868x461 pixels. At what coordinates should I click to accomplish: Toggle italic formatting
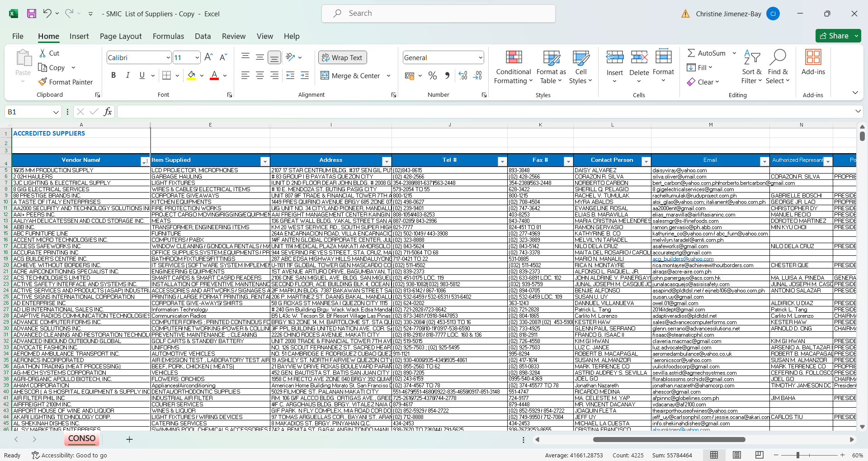pos(128,75)
